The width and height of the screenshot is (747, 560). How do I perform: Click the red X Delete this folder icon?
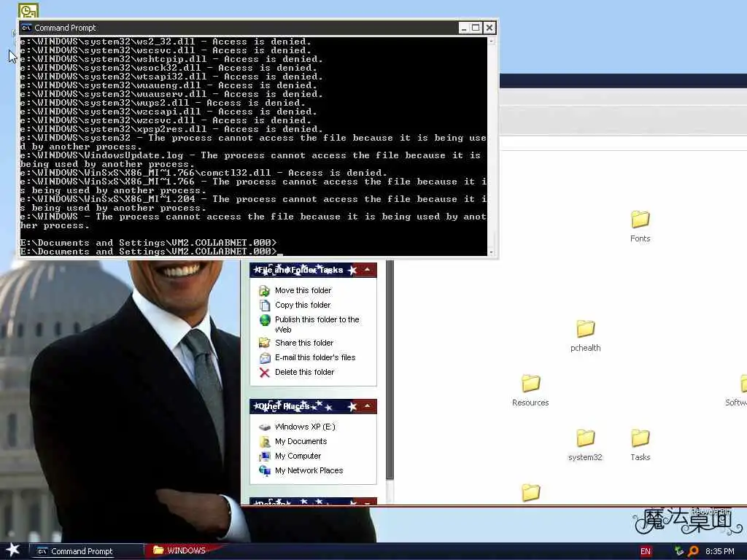coord(264,373)
